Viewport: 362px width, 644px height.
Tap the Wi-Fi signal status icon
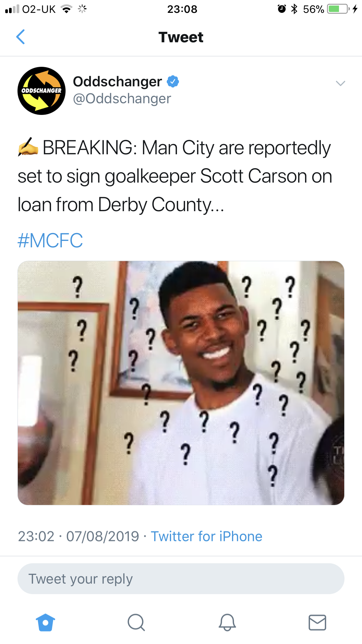click(66, 9)
